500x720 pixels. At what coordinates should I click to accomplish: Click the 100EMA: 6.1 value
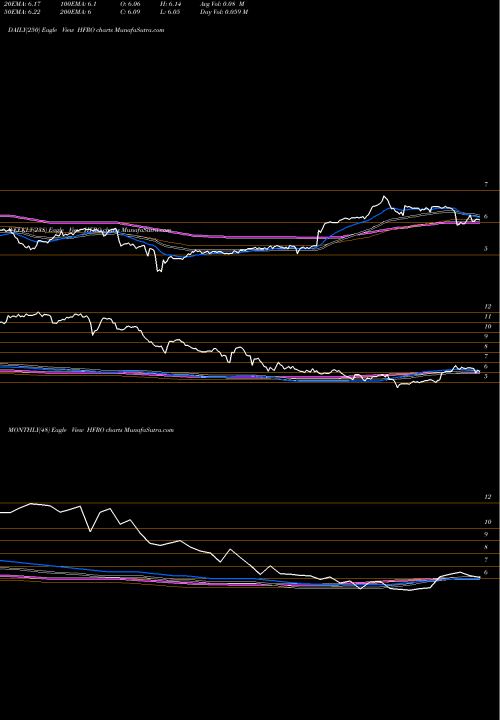tap(79, 4)
